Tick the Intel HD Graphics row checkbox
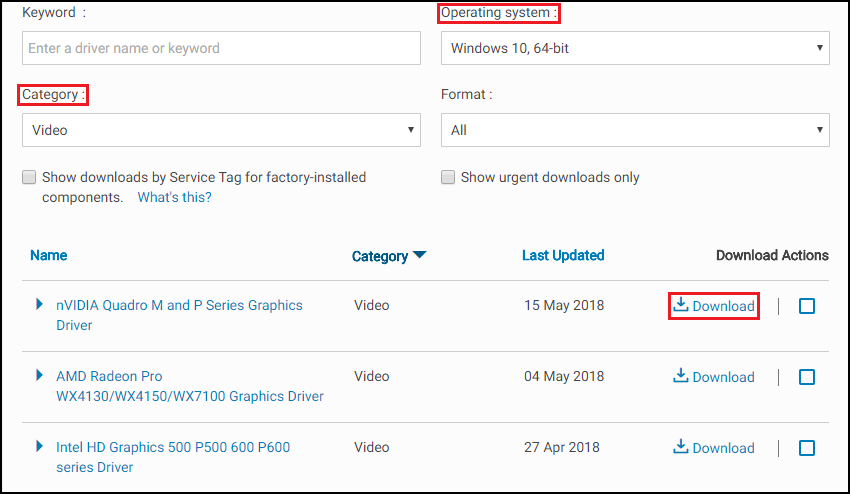850x494 pixels. [x=807, y=448]
